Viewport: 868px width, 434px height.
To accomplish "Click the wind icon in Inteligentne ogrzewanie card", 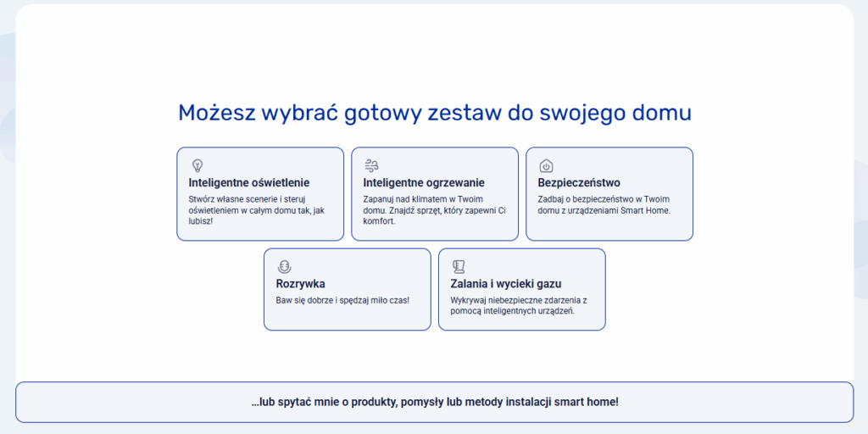I will pyautogui.click(x=371, y=165).
